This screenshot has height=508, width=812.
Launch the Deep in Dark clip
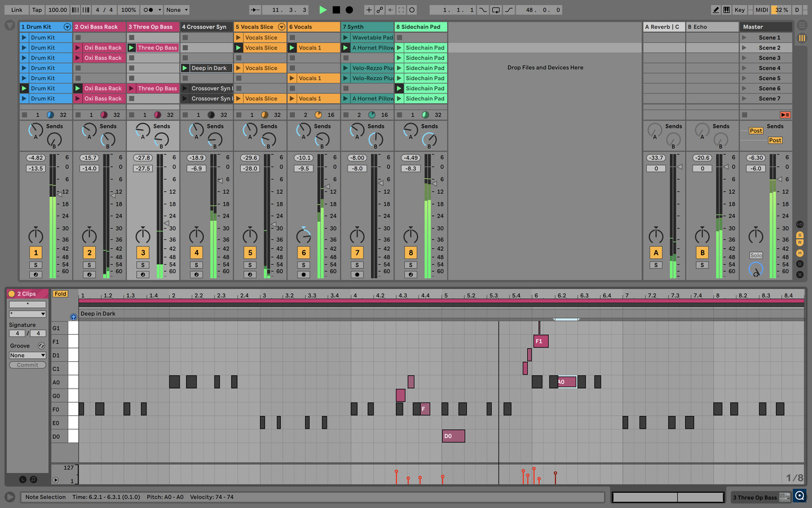click(185, 68)
